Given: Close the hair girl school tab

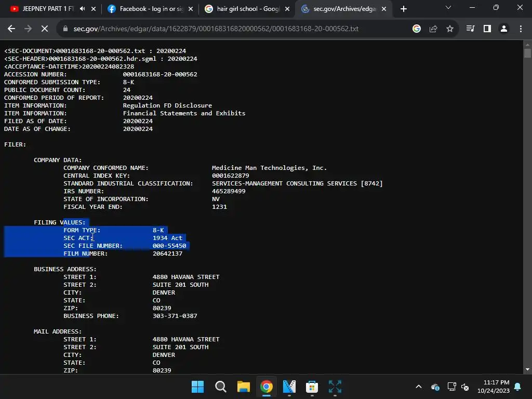Looking at the screenshot, I should 287,9.
